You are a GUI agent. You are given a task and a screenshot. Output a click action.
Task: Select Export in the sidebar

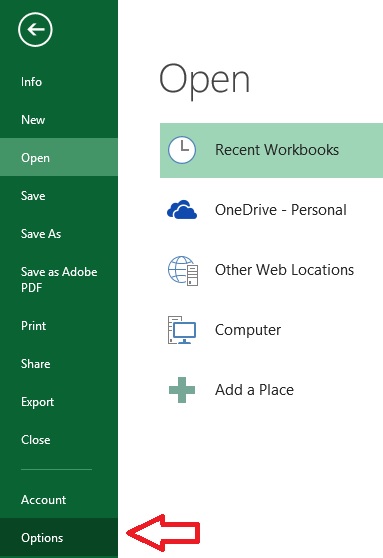click(x=37, y=402)
